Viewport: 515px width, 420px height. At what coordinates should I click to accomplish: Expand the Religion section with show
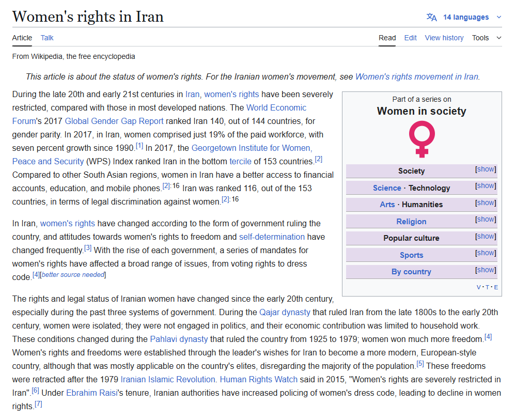click(x=486, y=219)
